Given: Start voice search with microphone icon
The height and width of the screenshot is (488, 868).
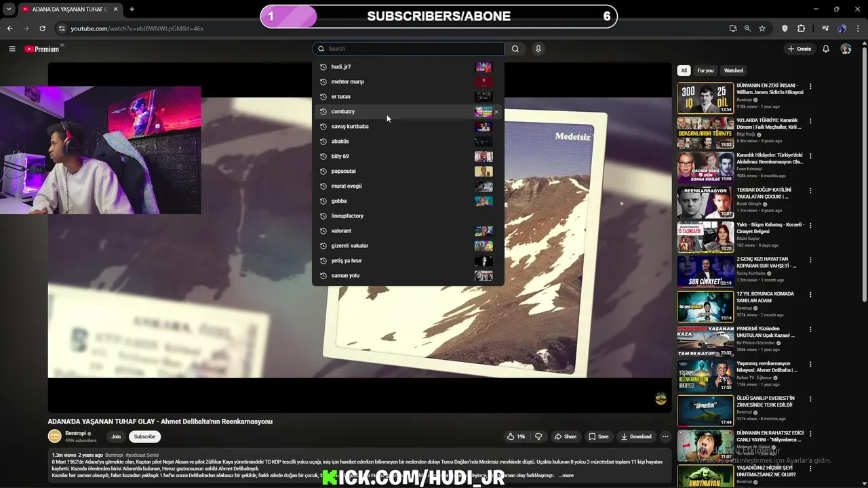Looking at the screenshot, I should point(538,49).
